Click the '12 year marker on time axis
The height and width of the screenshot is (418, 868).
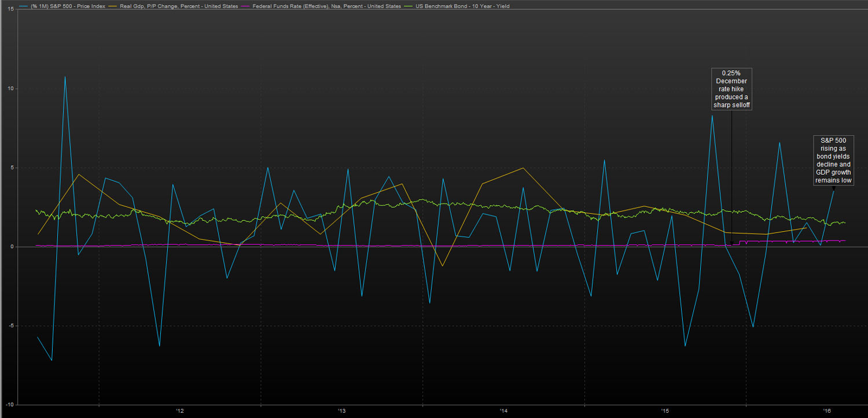(x=179, y=411)
